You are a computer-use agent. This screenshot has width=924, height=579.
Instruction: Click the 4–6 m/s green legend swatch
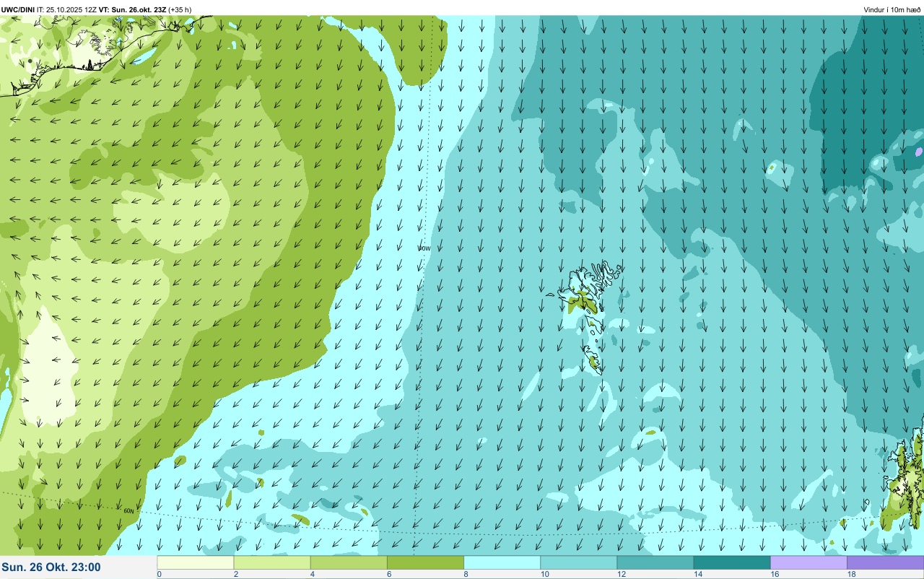point(349,562)
